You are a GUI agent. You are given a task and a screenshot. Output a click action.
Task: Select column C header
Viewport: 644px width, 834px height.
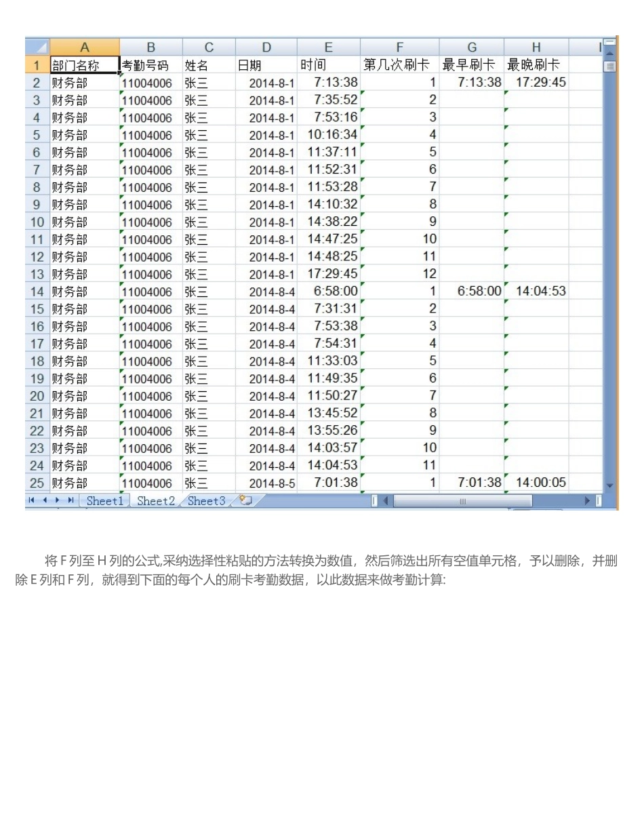(x=209, y=47)
